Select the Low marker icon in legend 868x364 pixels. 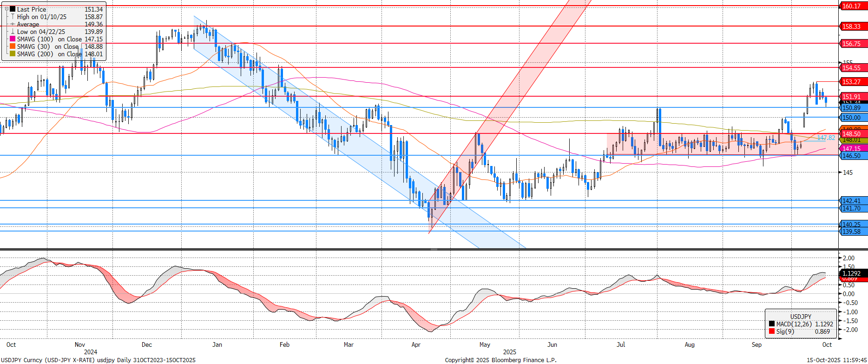pyautogui.click(x=13, y=32)
